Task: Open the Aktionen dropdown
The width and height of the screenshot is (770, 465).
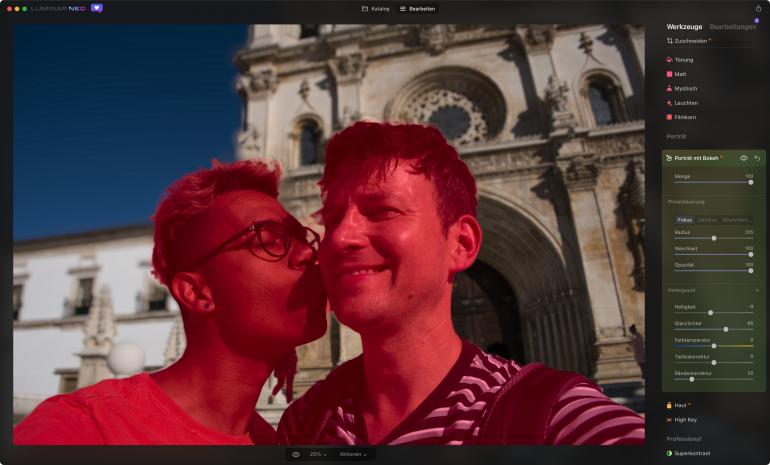Action: pyautogui.click(x=353, y=455)
